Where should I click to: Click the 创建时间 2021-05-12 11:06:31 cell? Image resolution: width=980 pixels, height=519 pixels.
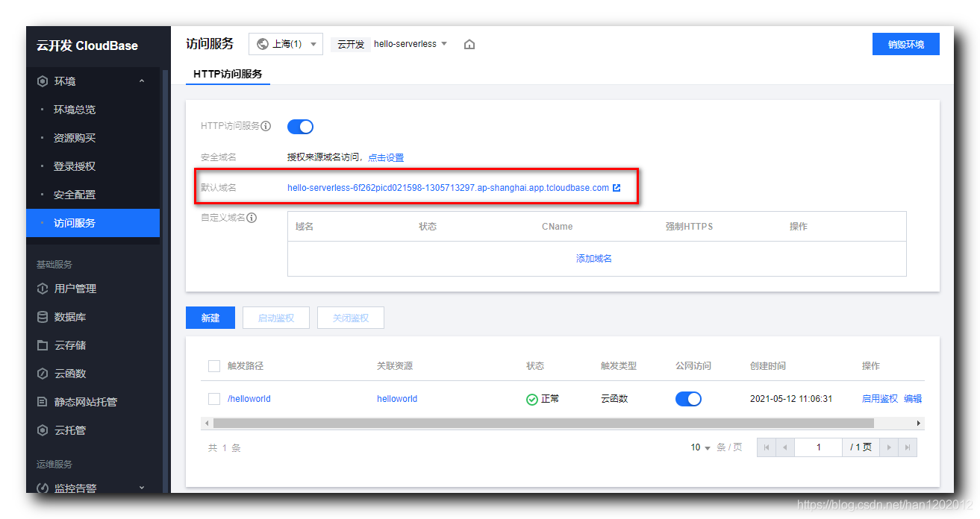[x=791, y=399]
